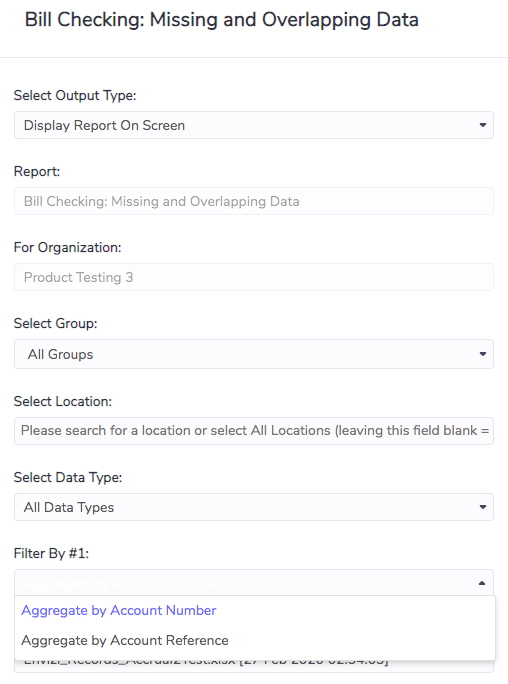Expand the All Groups dropdown

pyautogui.click(x=254, y=354)
